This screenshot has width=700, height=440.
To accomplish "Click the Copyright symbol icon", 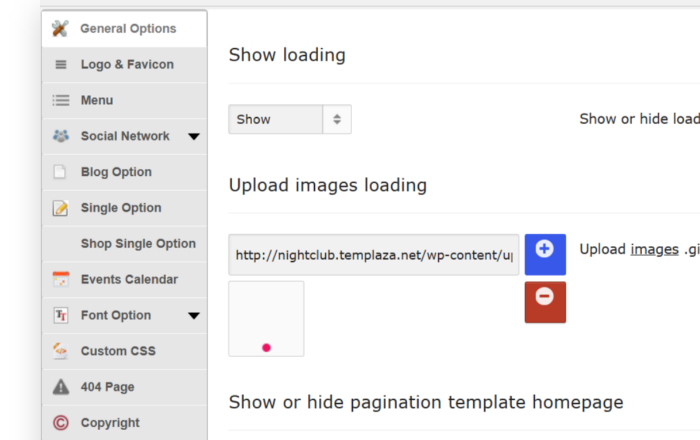I will (x=61, y=423).
